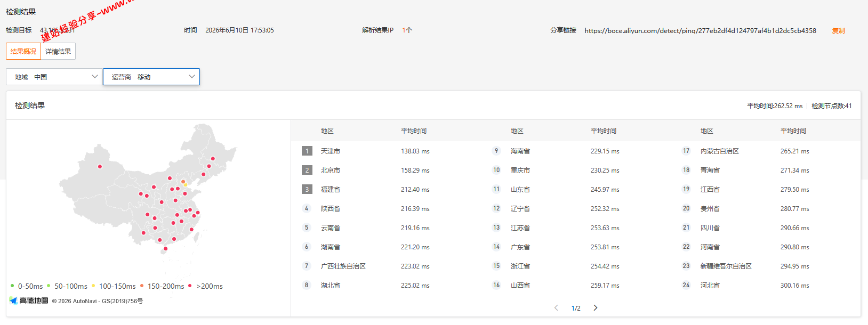Viewport: 868px width, 325px height.
Task: Click the 天津市 region cell
Action: click(331, 151)
